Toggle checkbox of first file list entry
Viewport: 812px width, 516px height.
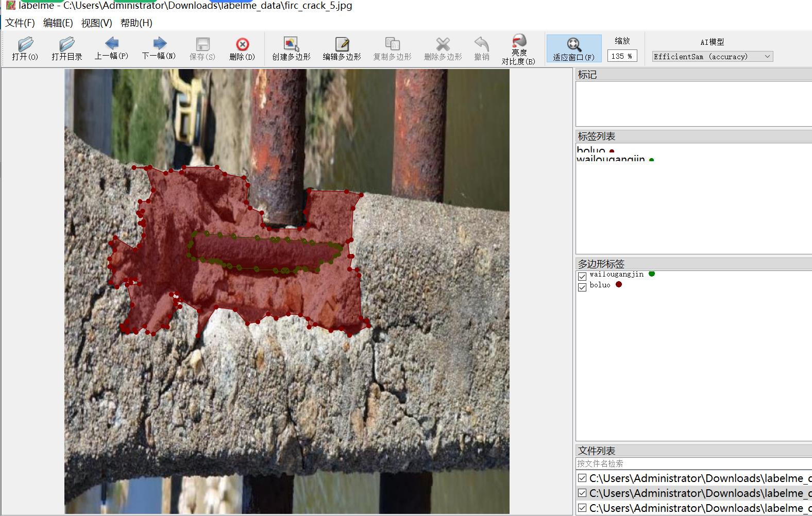582,478
